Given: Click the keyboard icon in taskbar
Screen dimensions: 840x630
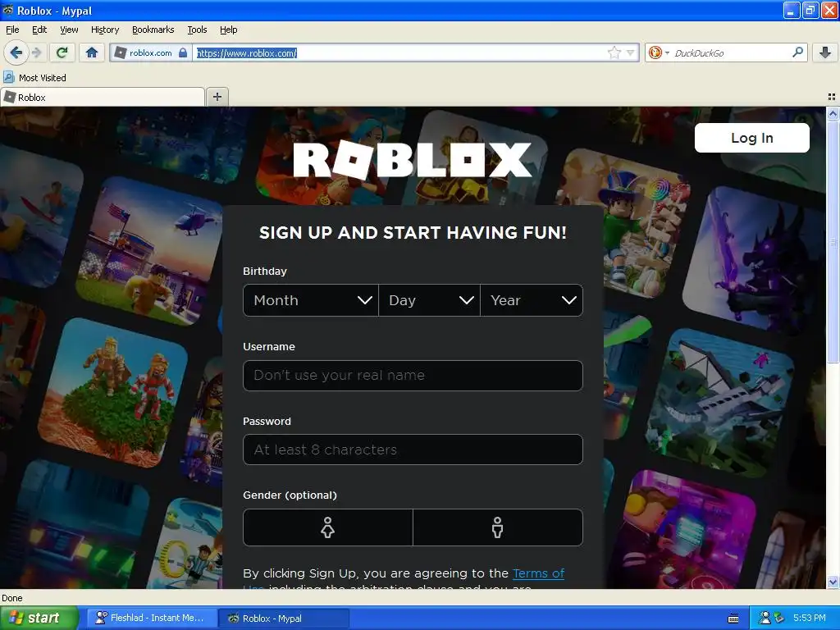Looking at the screenshot, I should point(733,619).
